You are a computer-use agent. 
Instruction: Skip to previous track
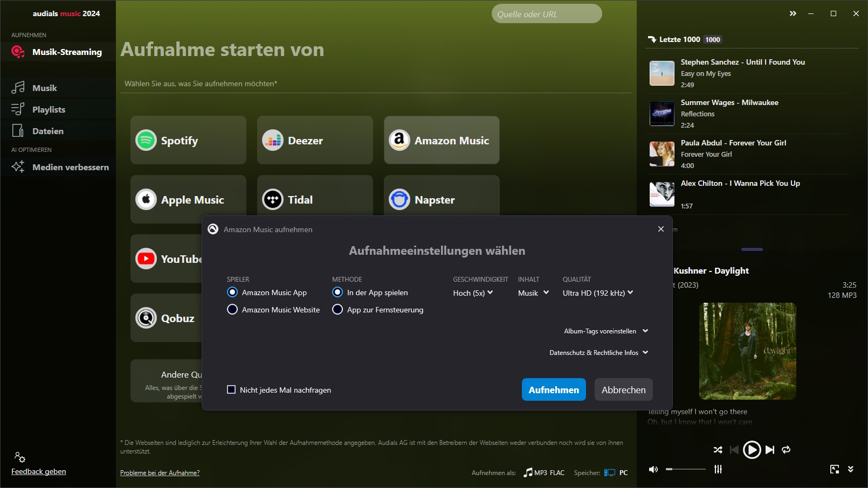coord(734,449)
